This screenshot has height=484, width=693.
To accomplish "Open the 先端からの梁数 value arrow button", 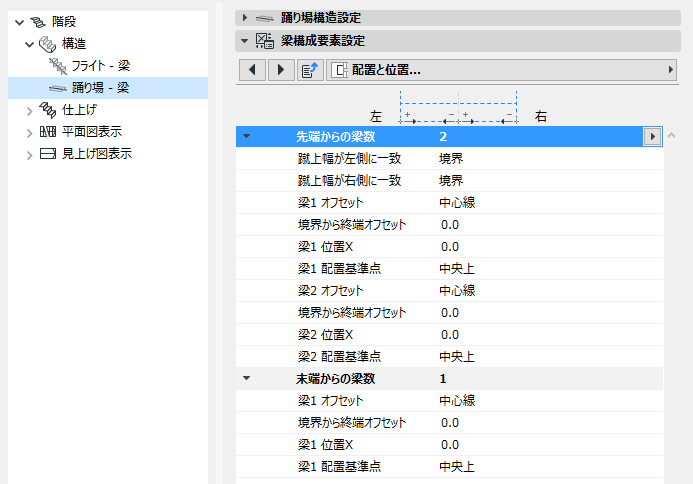I will click(x=652, y=137).
